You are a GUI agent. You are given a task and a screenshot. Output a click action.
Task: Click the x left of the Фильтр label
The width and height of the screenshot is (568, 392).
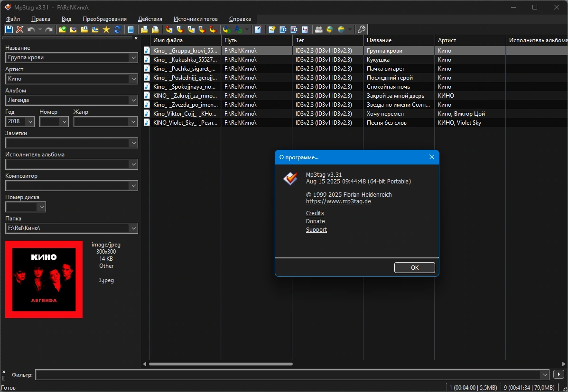click(x=4, y=372)
